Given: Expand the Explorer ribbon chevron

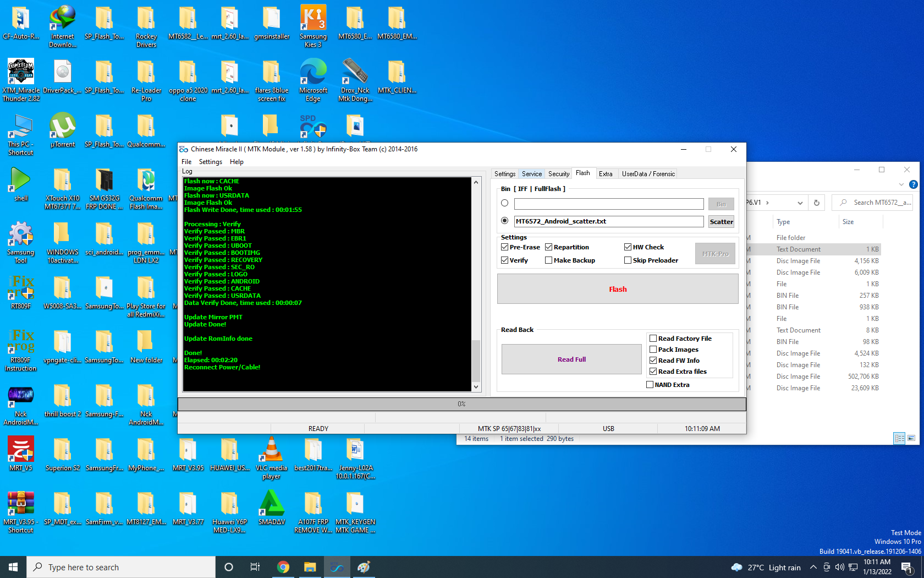Looking at the screenshot, I should 901,184.
